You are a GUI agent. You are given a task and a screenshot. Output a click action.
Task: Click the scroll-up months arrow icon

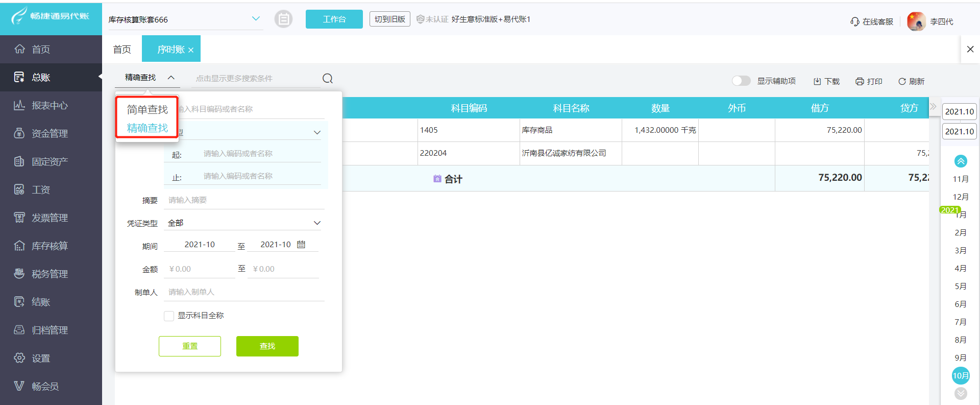point(961,161)
